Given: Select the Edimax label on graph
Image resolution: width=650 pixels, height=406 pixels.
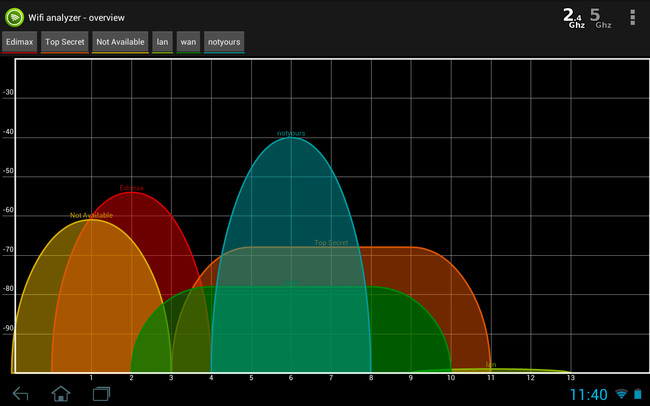Looking at the screenshot, I should point(131,188).
